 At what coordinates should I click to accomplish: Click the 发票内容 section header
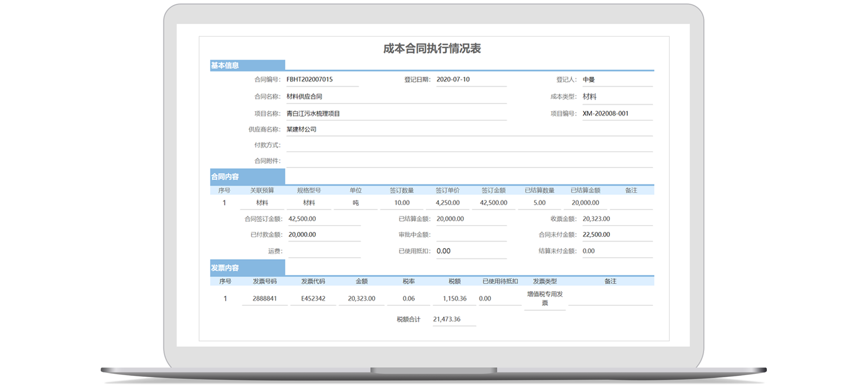click(247, 268)
